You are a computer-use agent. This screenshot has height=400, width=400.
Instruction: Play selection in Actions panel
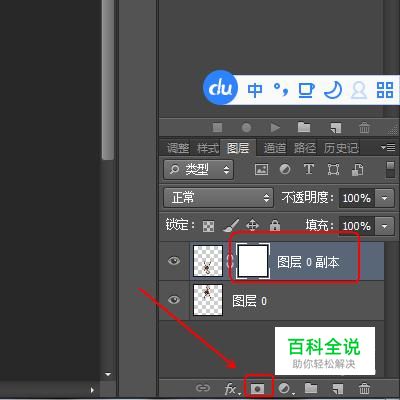point(275,128)
